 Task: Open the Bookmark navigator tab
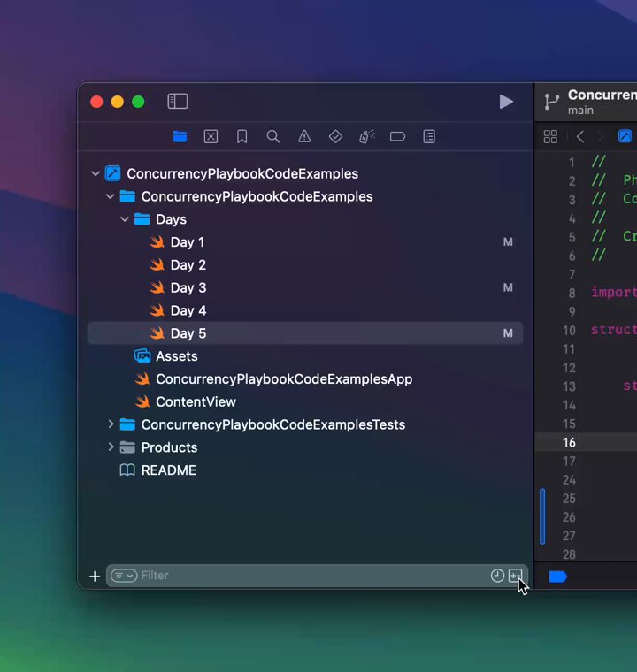pos(242,137)
